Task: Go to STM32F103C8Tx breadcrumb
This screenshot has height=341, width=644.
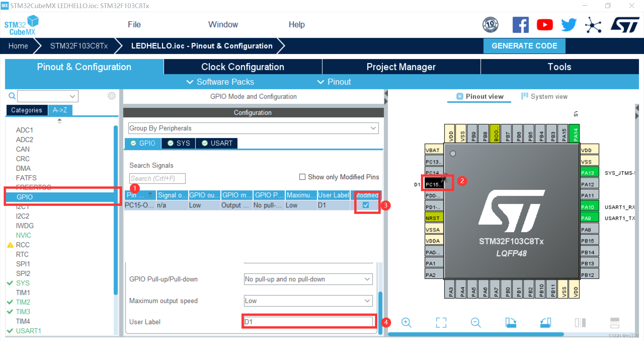Action: pyautogui.click(x=79, y=46)
